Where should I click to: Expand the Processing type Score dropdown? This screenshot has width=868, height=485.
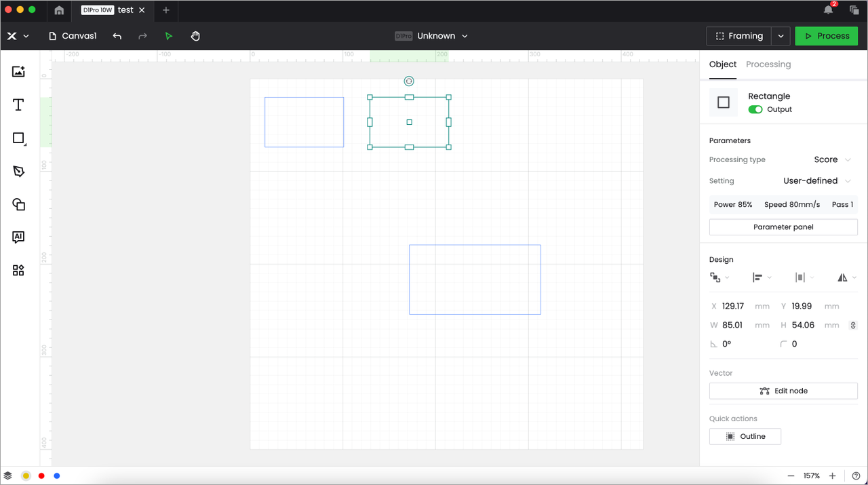pos(832,159)
